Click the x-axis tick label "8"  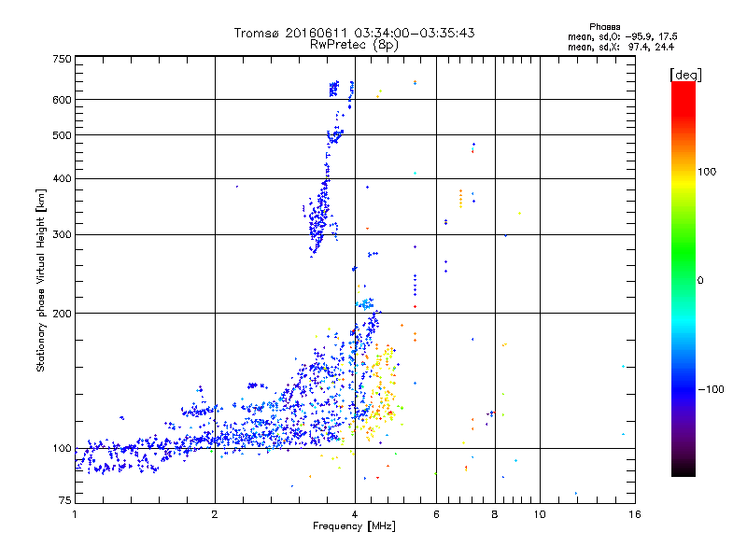point(495,514)
